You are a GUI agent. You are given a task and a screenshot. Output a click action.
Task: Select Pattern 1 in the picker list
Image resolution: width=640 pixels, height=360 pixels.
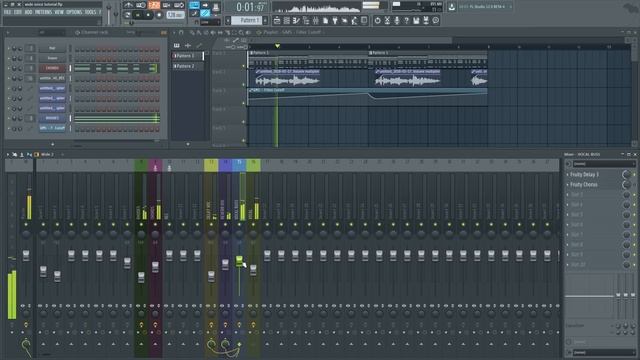(x=188, y=56)
